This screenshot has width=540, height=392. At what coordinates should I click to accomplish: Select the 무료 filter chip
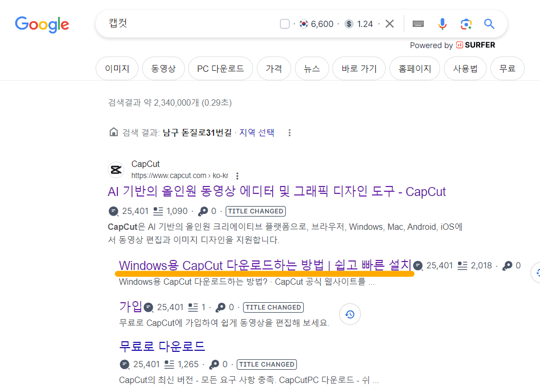tap(507, 69)
